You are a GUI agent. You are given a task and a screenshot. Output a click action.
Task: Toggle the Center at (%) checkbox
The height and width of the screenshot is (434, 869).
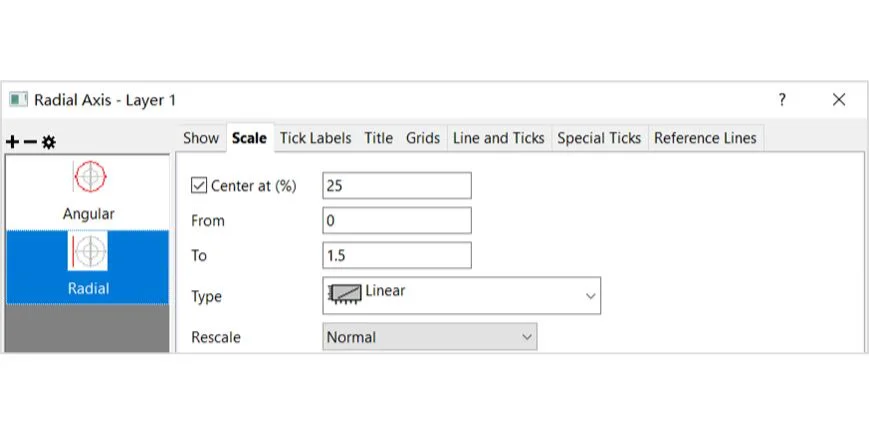coord(198,186)
